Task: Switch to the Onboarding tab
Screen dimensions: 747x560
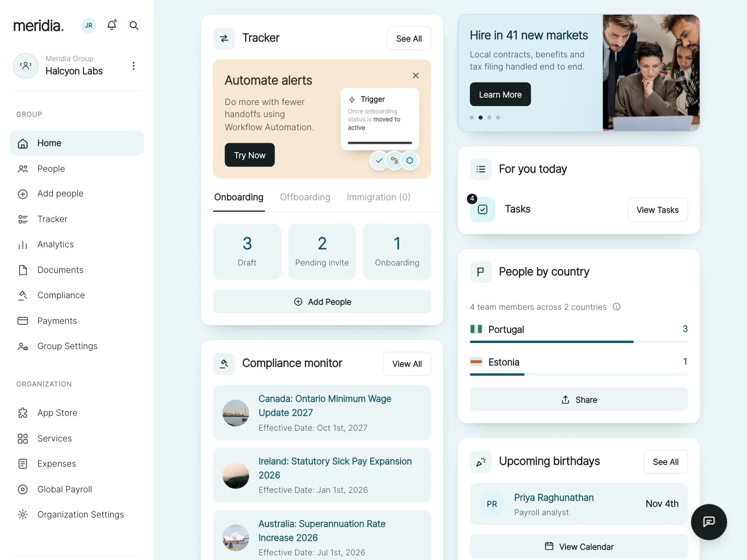Action: coord(239,197)
